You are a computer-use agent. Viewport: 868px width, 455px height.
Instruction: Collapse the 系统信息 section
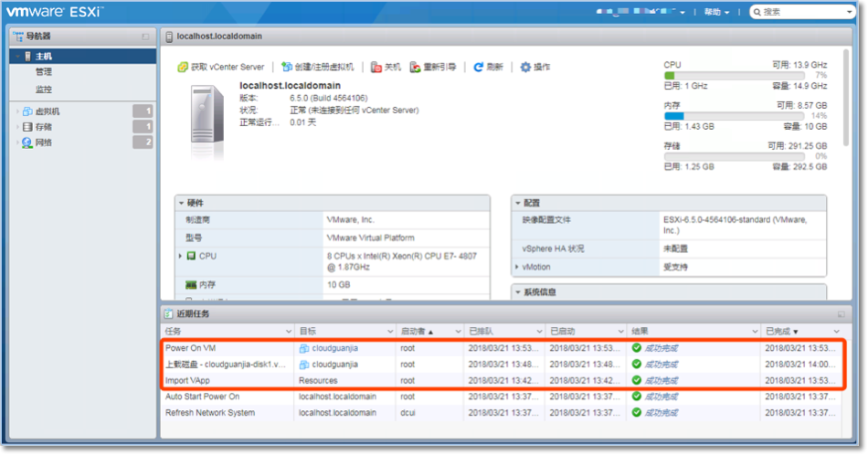[x=518, y=292]
